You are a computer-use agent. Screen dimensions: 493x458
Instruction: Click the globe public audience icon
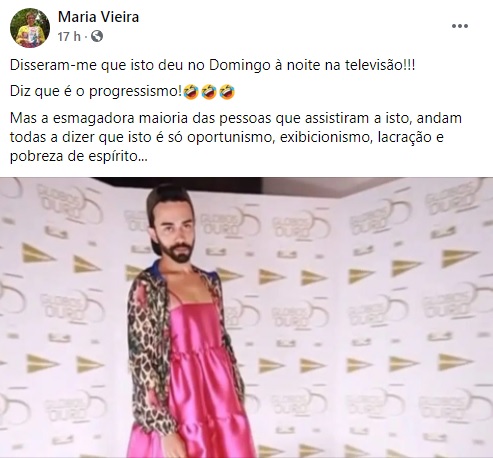pos(97,36)
